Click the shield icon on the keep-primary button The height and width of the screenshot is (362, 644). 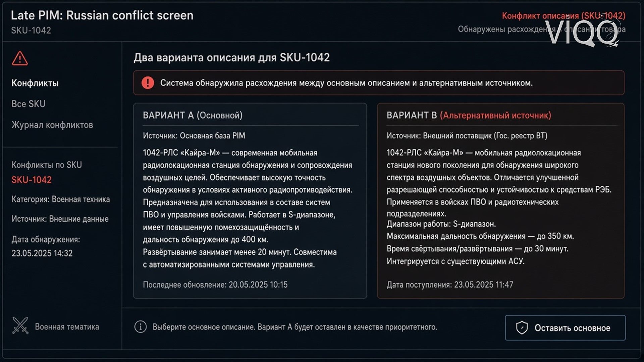tap(522, 328)
